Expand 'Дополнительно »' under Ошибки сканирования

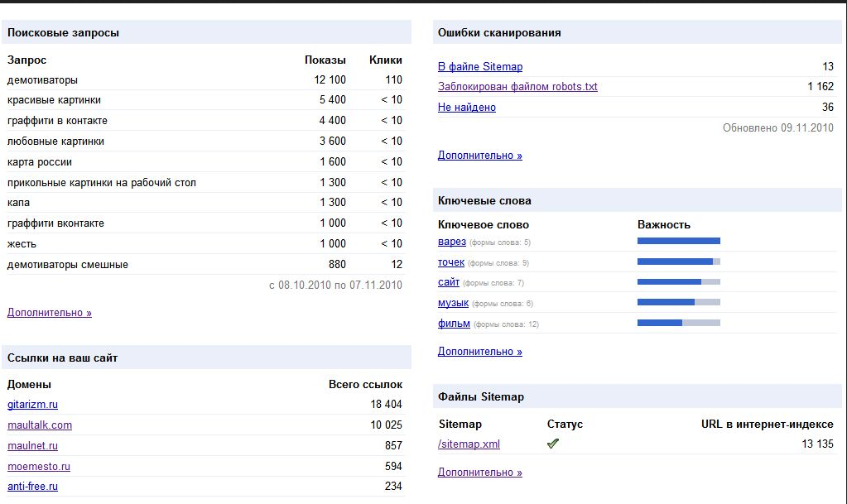coord(479,155)
